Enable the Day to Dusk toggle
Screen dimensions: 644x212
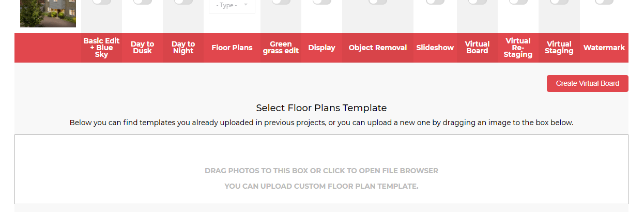[142, 2]
